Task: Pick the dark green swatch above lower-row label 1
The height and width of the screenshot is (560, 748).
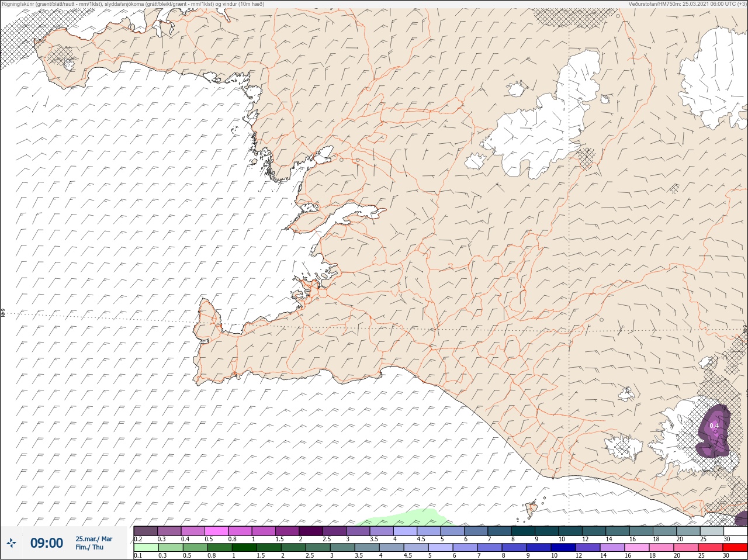Action: 244,548
